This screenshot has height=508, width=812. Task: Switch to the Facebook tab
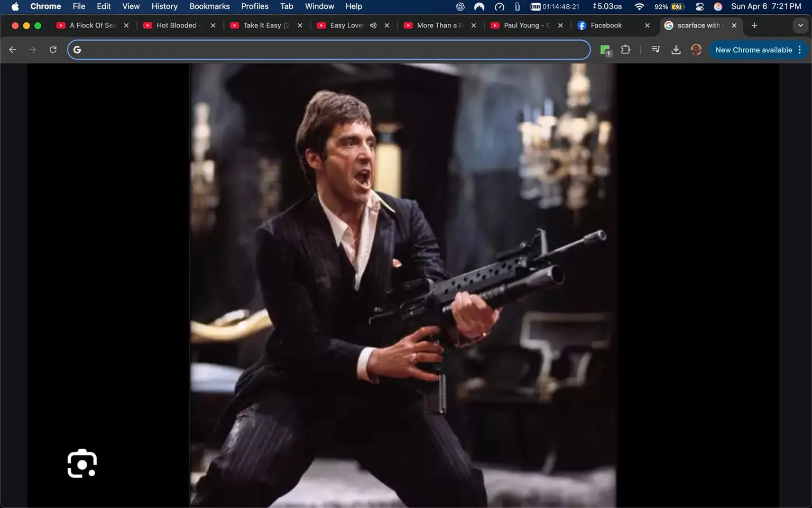pos(605,25)
